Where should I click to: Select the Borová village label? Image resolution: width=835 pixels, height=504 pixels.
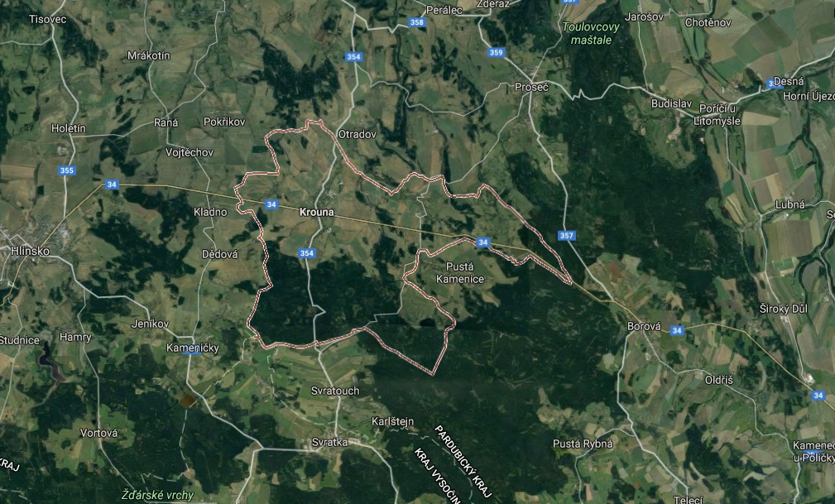tap(644, 326)
